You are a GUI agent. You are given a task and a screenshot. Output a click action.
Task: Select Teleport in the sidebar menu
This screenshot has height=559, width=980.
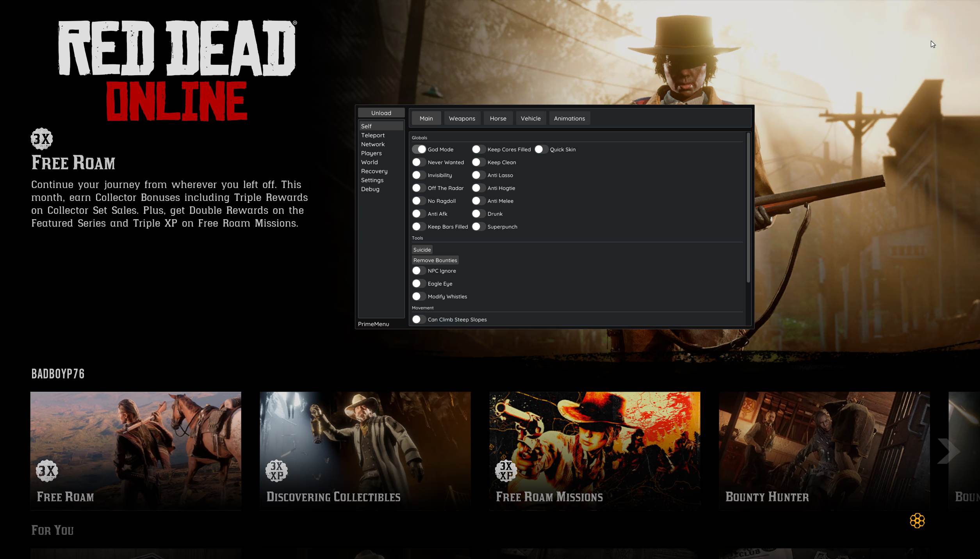tap(373, 135)
